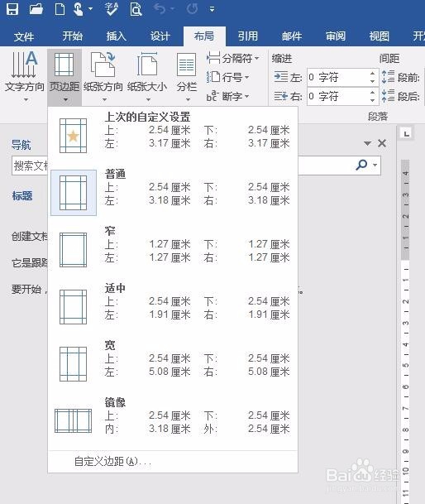This screenshot has height=504, width=425.
Task: Select the 镜像 mirrored margin preset
Action: (x=173, y=420)
